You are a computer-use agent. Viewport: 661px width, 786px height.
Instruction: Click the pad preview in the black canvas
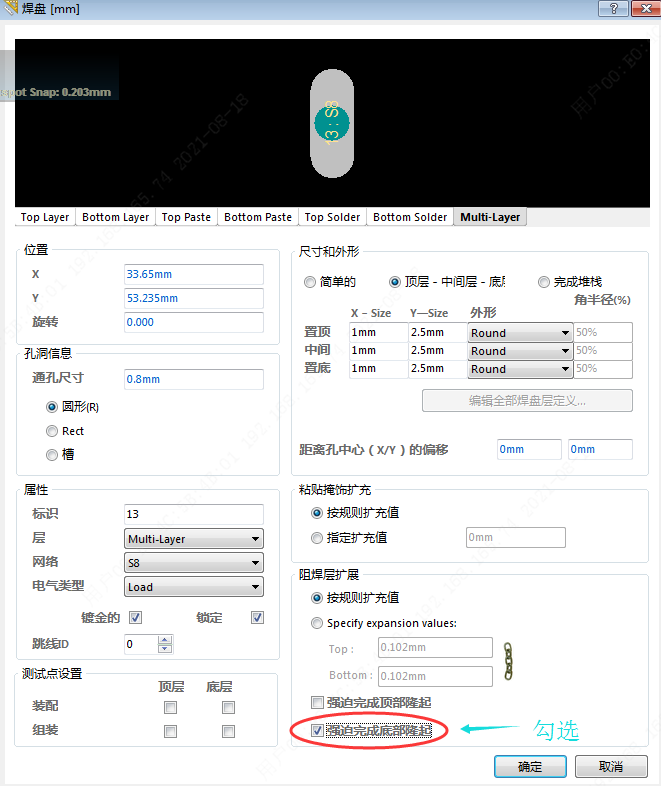pyautogui.click(x=333, y=122)
